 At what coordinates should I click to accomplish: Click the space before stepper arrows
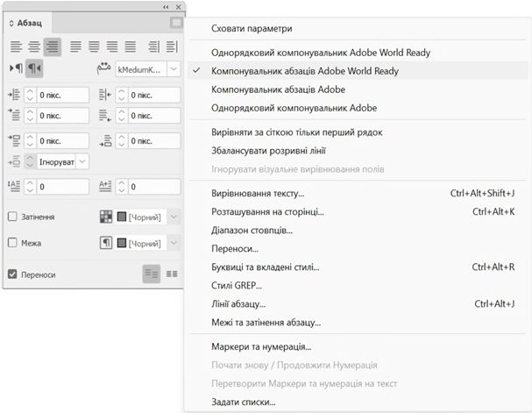click(x=30, y=140)
